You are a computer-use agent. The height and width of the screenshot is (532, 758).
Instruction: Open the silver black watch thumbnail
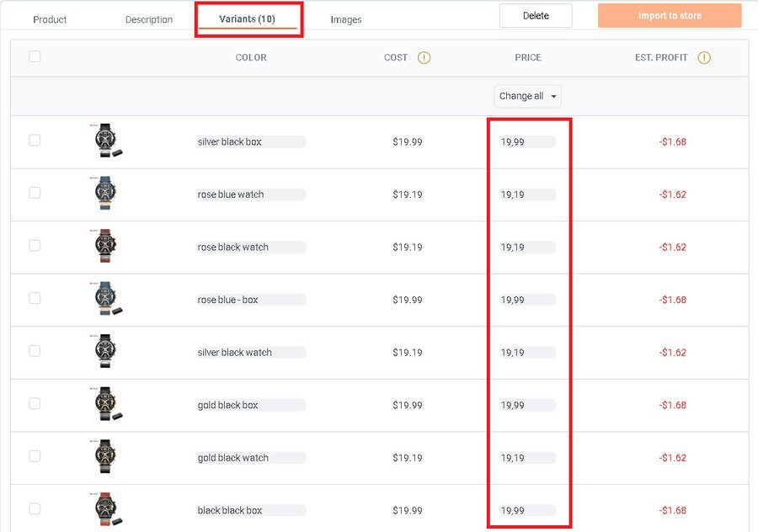[x=106, y=352]
